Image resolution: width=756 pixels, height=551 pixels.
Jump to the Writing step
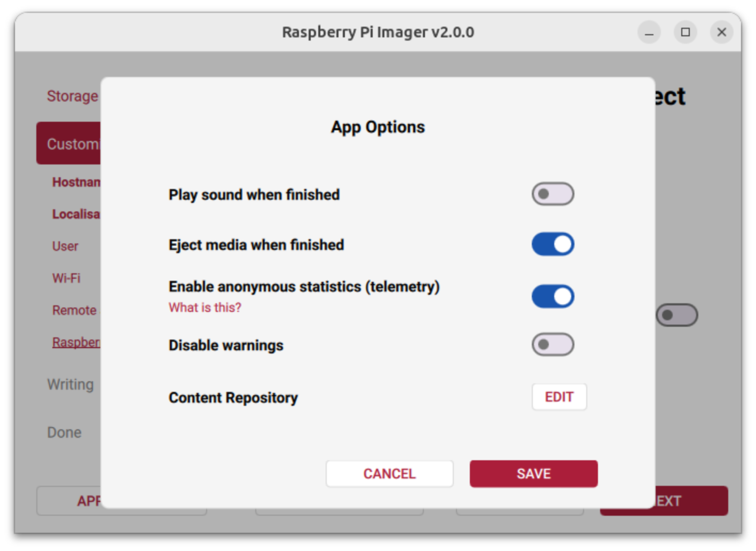click(70, 384)
